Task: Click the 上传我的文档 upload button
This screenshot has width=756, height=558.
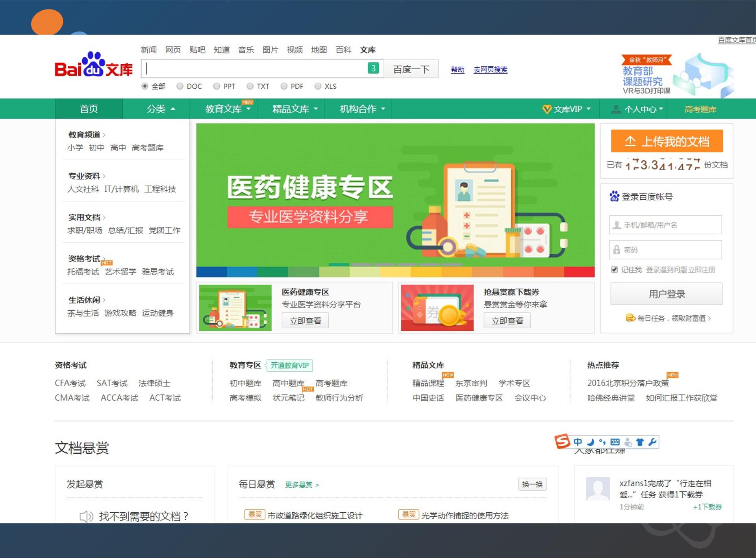Action: coord(667,141)
